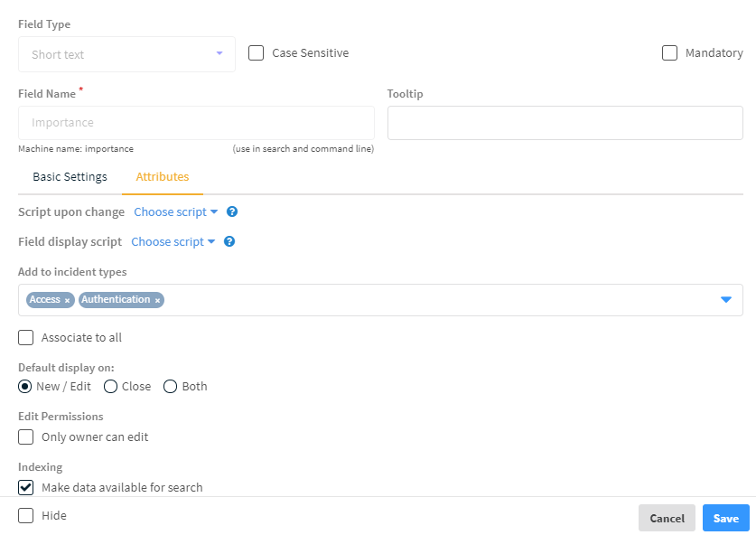Image resolution: width=756 pixels, height=535 pixels.
Task: Enable Only owner can edit
Action: pos(26,437)
